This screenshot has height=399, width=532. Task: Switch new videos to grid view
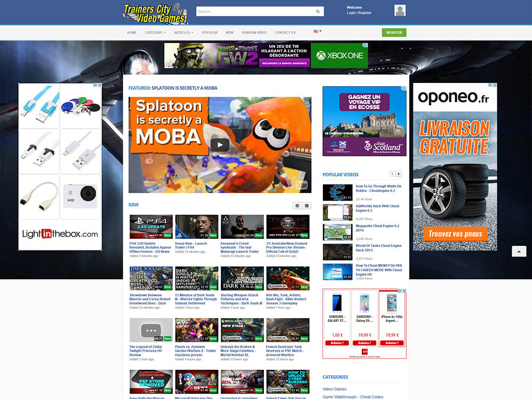[x=297, y=205]
